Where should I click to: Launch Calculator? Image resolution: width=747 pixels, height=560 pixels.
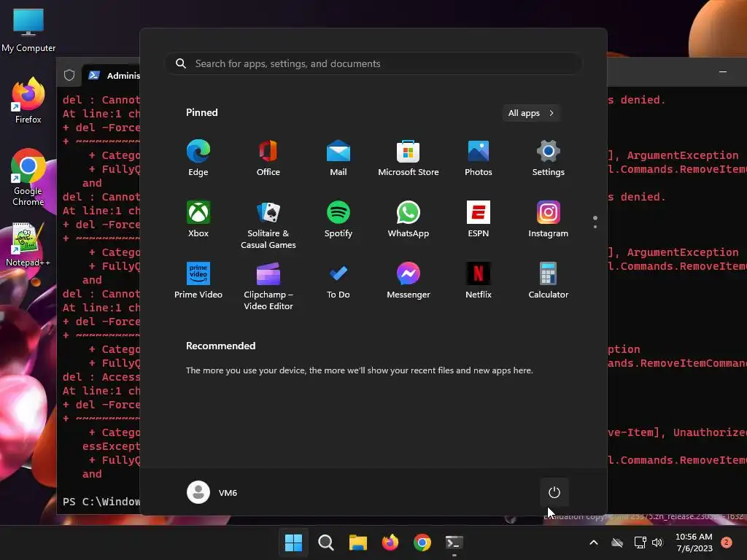549,281
